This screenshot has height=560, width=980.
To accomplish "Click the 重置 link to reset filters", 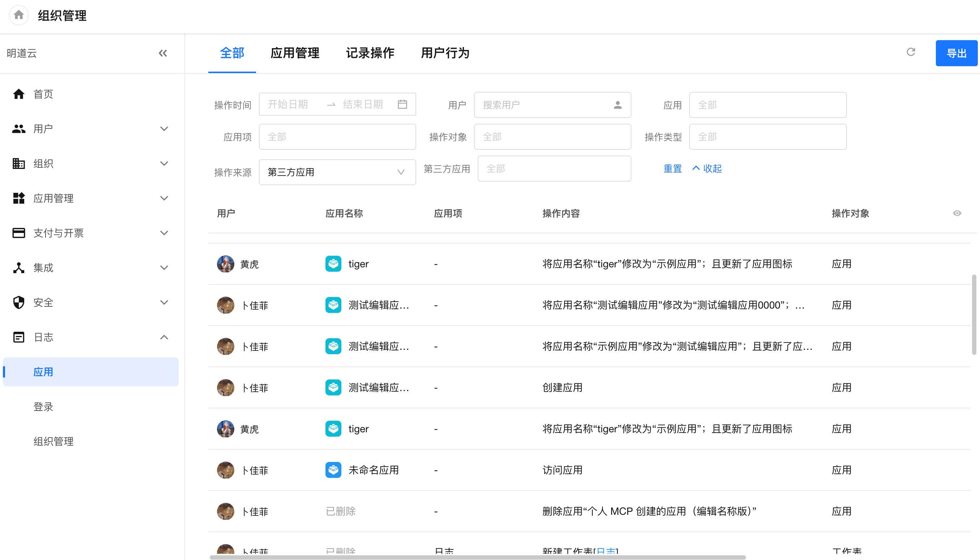I will tap(672, 169).
